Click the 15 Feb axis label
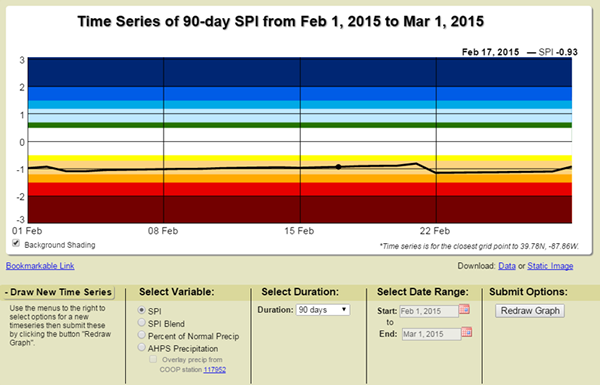Image resolution: width=600 pixels, height=385 pixels. (x=299, y=231)
